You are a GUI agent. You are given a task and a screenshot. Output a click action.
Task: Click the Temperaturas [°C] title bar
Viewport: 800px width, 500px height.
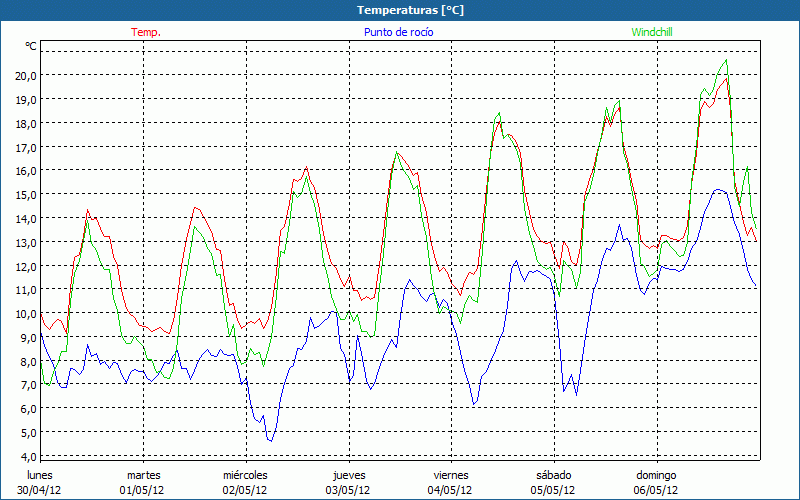coord(399,10)
